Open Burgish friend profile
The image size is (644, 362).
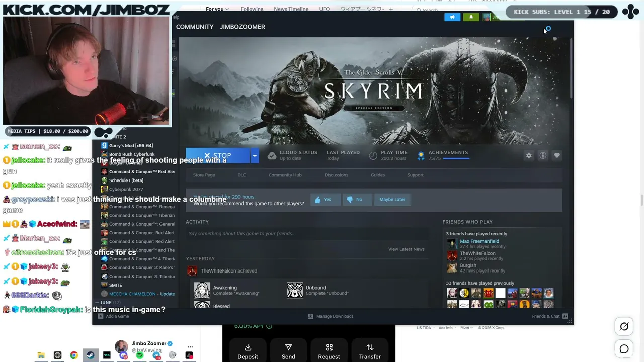pyautogui.click(x=468, y=265)
